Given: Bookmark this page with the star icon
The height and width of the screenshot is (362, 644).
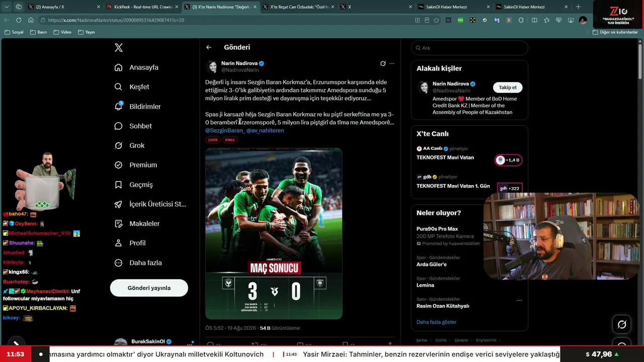Looking at the screenshot, I should click(x=436, y=20).
